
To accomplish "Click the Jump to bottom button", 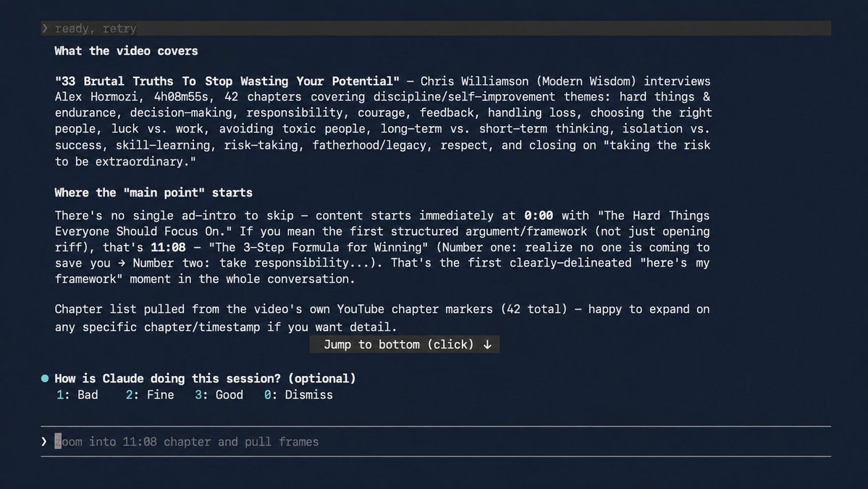I will (405, 344).
